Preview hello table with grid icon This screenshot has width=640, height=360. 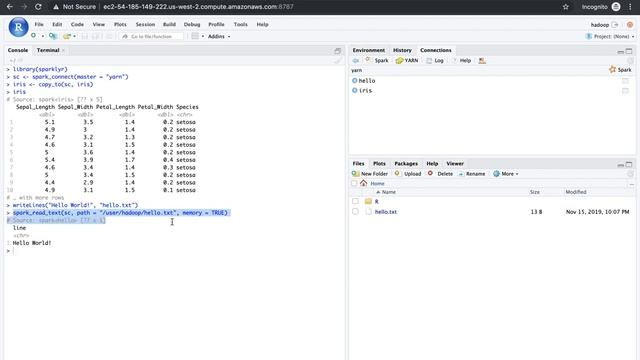click(x=625, y=81)
